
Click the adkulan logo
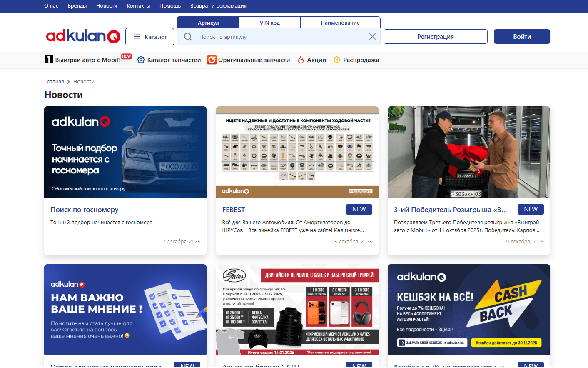83,36
